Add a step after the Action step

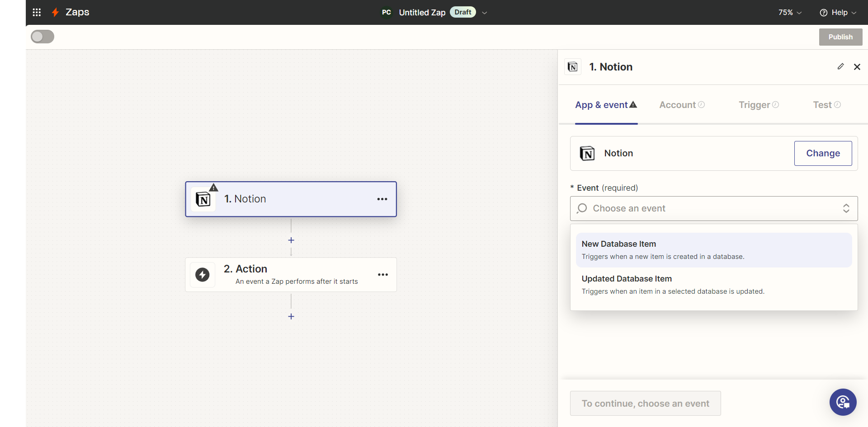click(291, 316)
